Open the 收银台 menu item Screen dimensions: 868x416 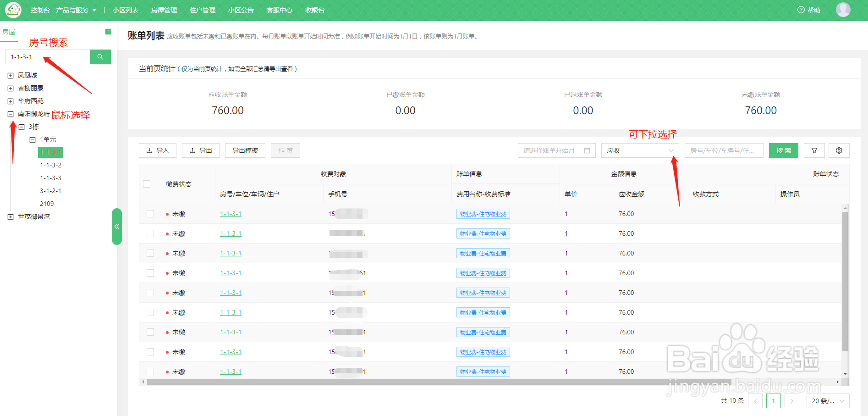point(314,10)
